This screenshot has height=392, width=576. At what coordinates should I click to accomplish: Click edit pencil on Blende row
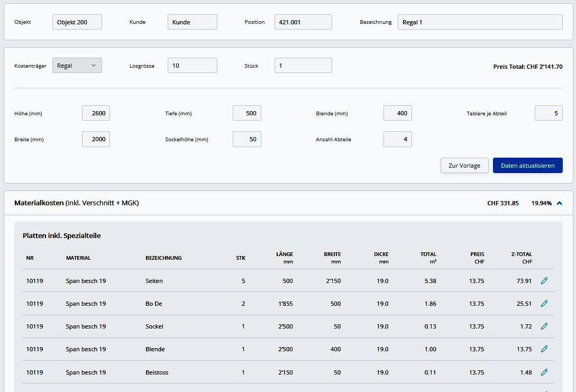tap(544, 349)
